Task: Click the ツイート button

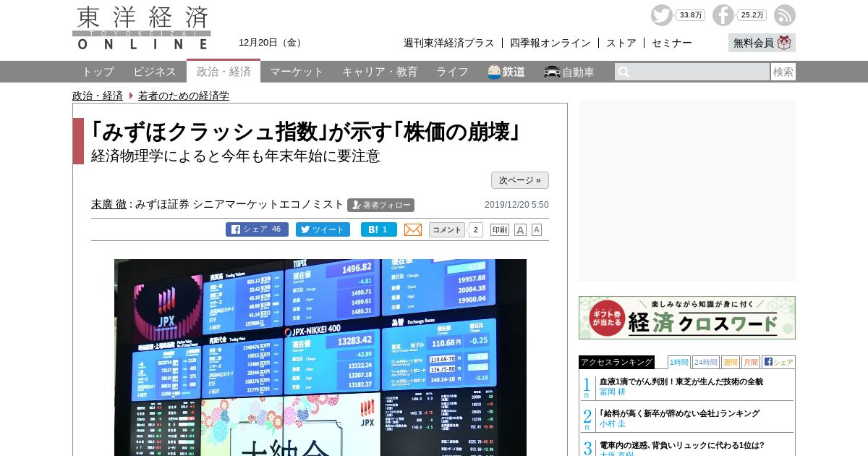Action: coord(323,229)
